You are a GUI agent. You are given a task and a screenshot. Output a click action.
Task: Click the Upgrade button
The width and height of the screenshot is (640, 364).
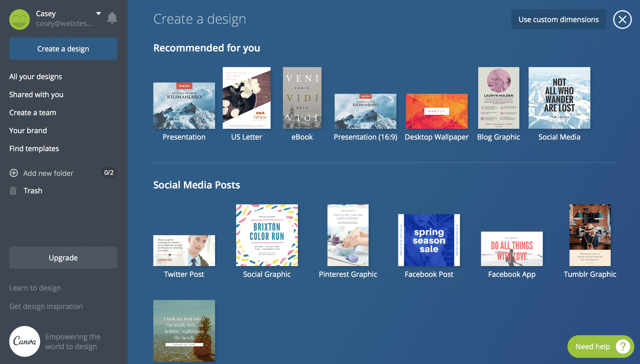tap(63, 258)
